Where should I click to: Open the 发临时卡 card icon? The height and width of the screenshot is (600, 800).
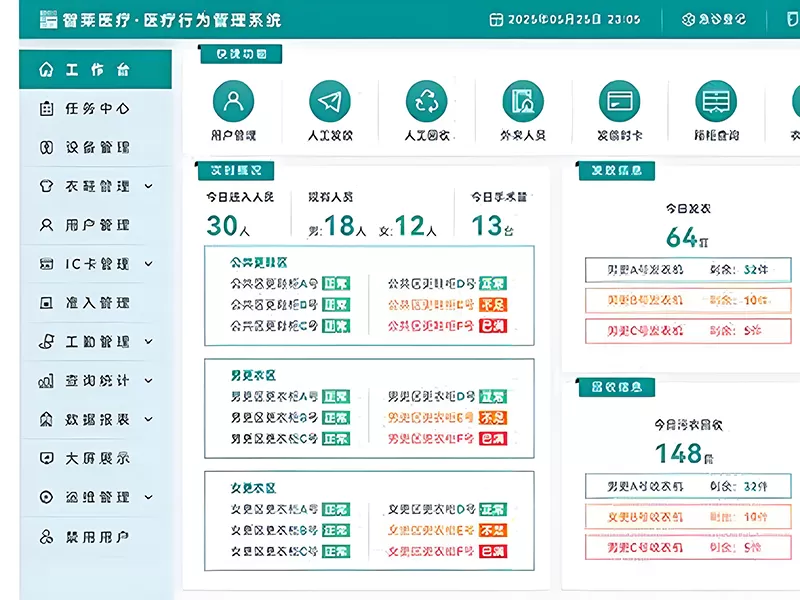pyautogui.click(x=619, y=101)
